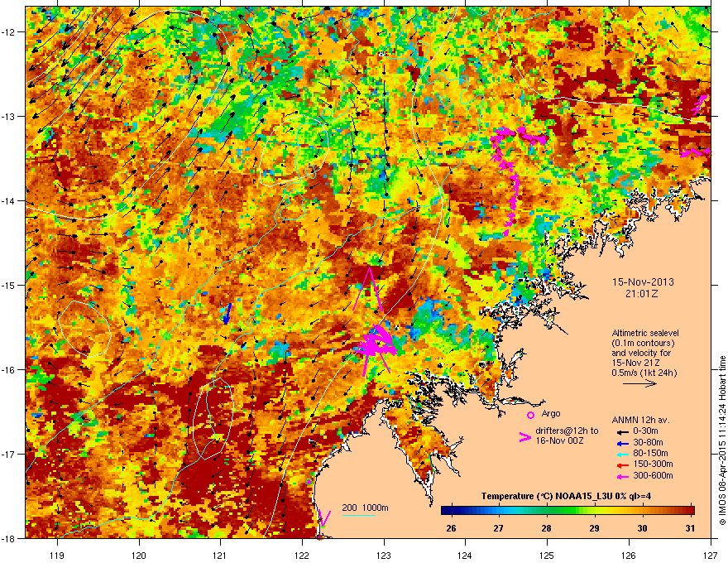The image size is (728, 563).
Task: Click the 80-150m depth label
Action: pos(650,454)
